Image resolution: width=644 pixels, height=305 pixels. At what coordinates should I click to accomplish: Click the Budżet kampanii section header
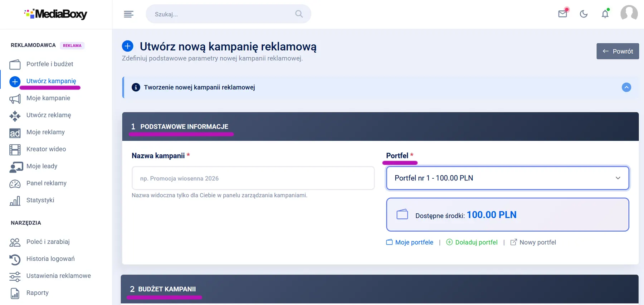click(x=380, y=289)
